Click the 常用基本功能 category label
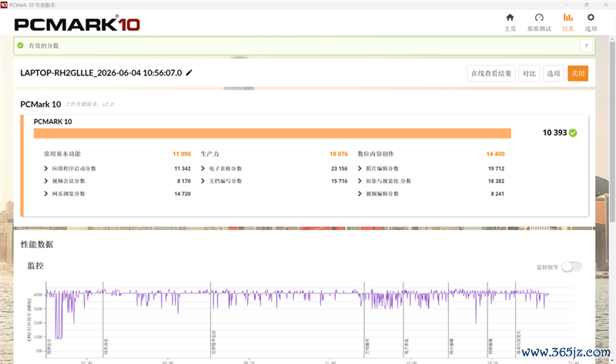This screenshot has width=616, height=364. [62, 154]
